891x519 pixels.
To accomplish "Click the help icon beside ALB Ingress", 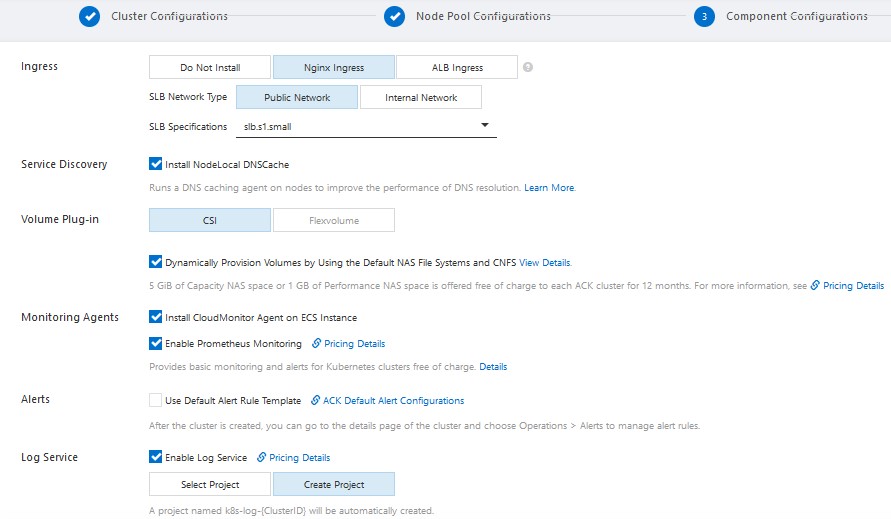I will [x=528, y=68].
